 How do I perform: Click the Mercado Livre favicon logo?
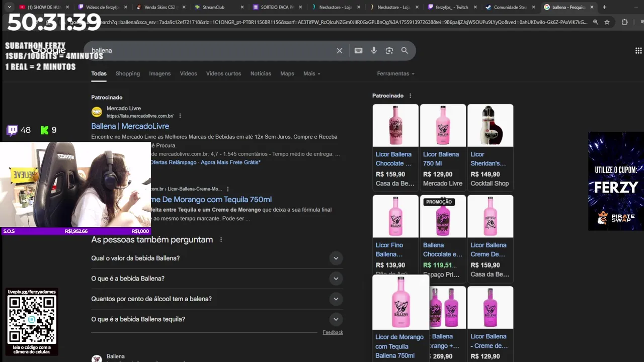click(x=97, y=112)
